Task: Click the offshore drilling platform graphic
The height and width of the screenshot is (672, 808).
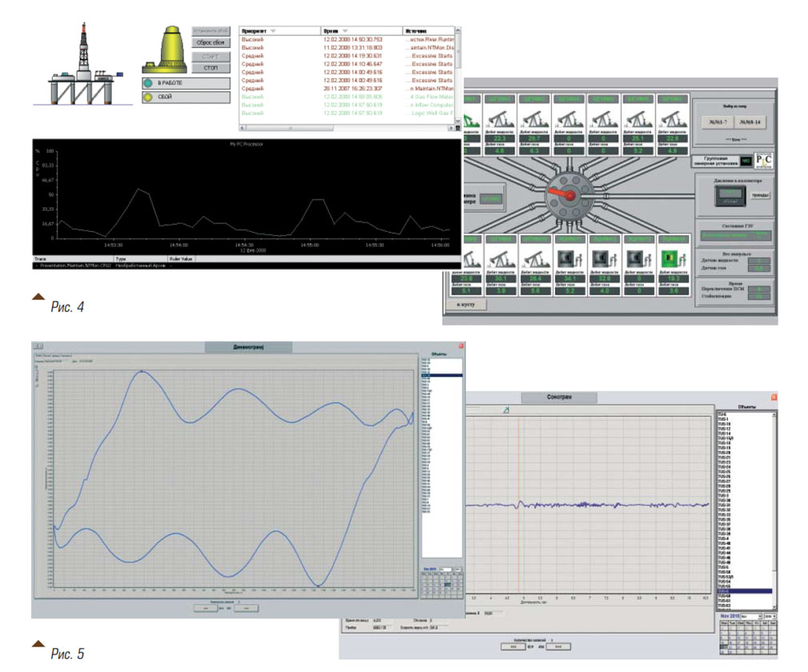Action: point(82,64)
